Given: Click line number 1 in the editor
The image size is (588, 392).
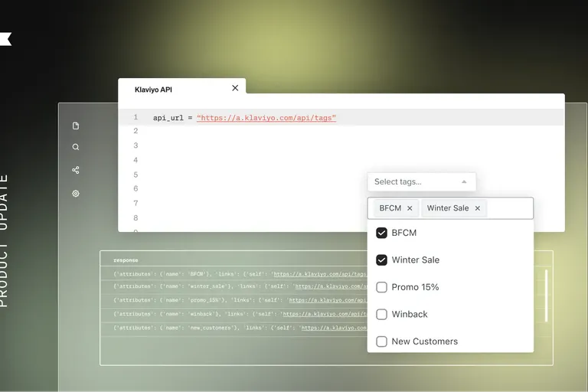Looking at the screenshot, I should click(x=136, y=117).
